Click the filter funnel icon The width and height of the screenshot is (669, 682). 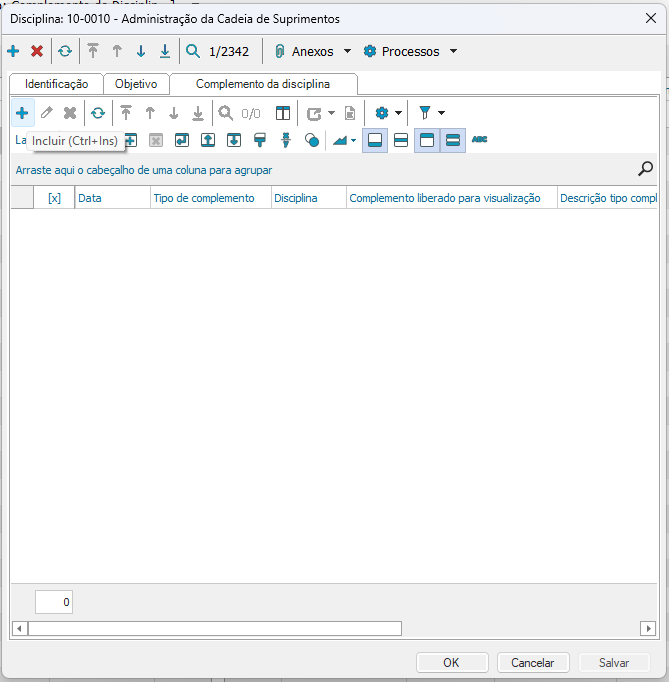[x=425, y=113]
